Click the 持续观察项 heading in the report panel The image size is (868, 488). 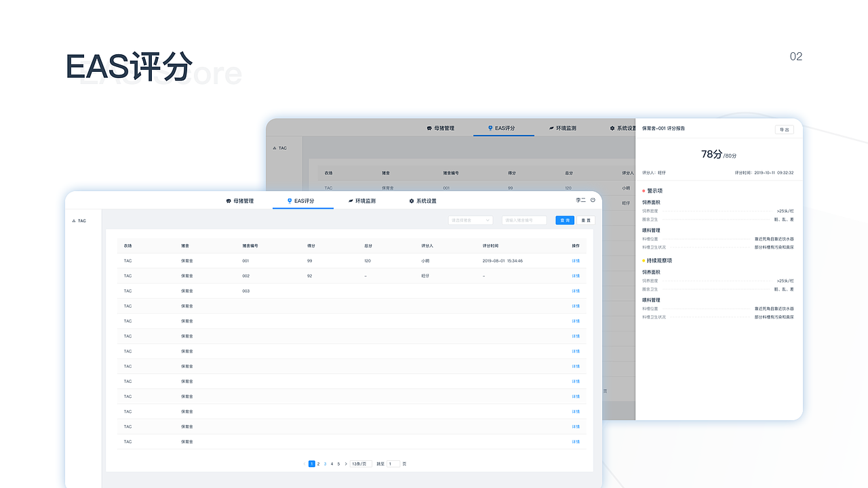click(x=659, y=260)
